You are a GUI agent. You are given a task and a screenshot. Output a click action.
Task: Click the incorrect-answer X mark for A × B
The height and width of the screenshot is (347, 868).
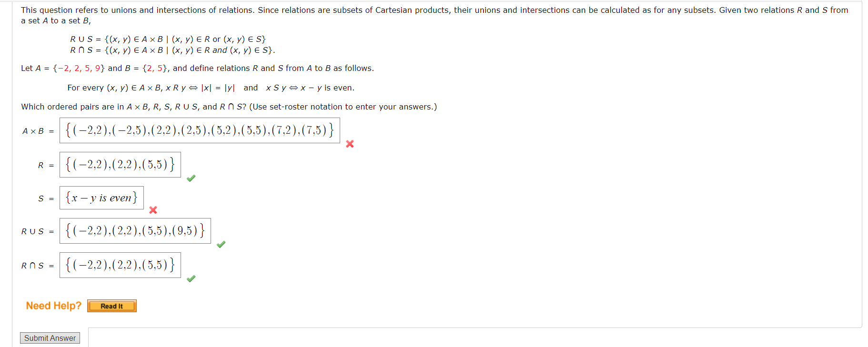coord(350,144)
